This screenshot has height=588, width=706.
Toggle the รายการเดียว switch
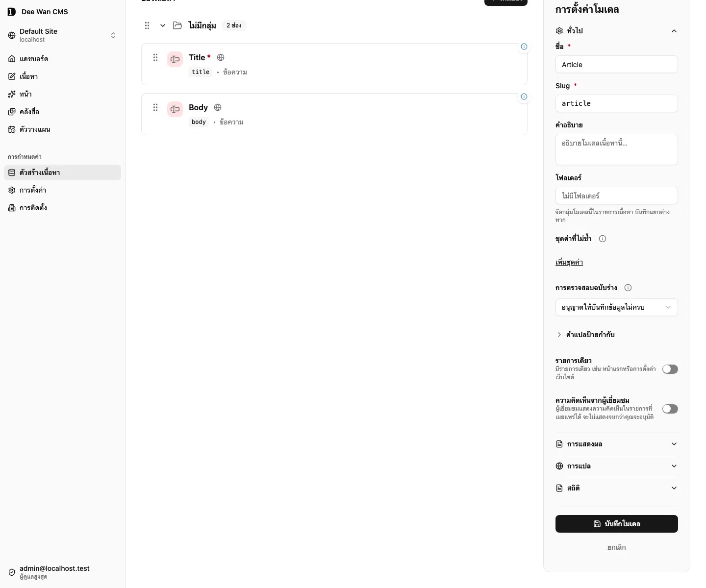tap(670, 369)
